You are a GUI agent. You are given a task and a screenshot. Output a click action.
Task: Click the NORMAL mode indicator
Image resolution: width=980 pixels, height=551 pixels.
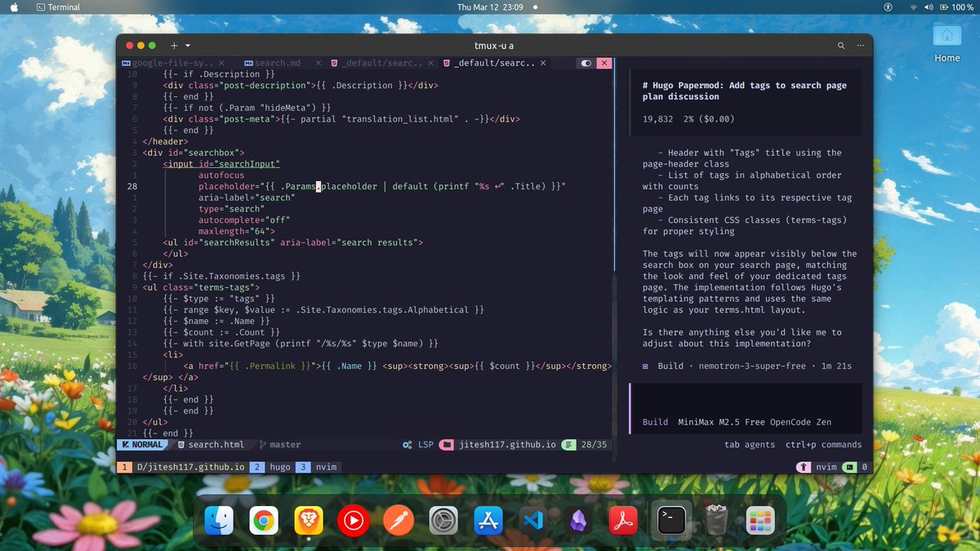click(141, 445)
